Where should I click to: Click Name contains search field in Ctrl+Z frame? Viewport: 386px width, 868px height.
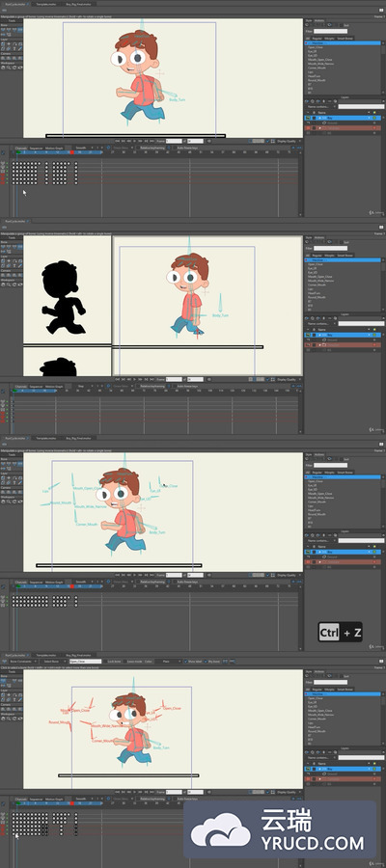[361, 540]
